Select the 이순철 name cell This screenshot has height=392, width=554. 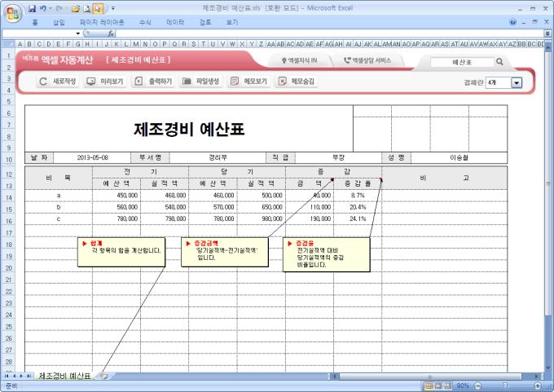459,157
